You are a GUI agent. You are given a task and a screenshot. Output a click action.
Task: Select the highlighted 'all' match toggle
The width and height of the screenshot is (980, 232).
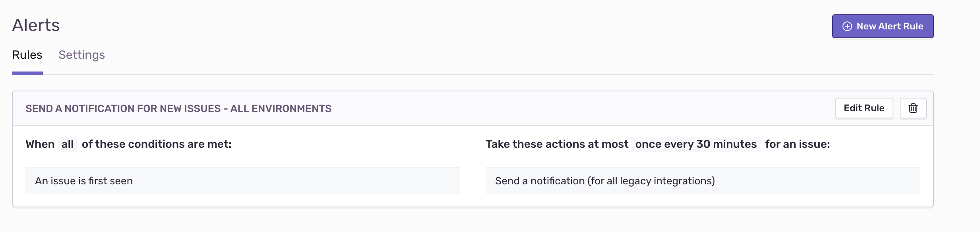pyautogui.click(x=68, y=144)
